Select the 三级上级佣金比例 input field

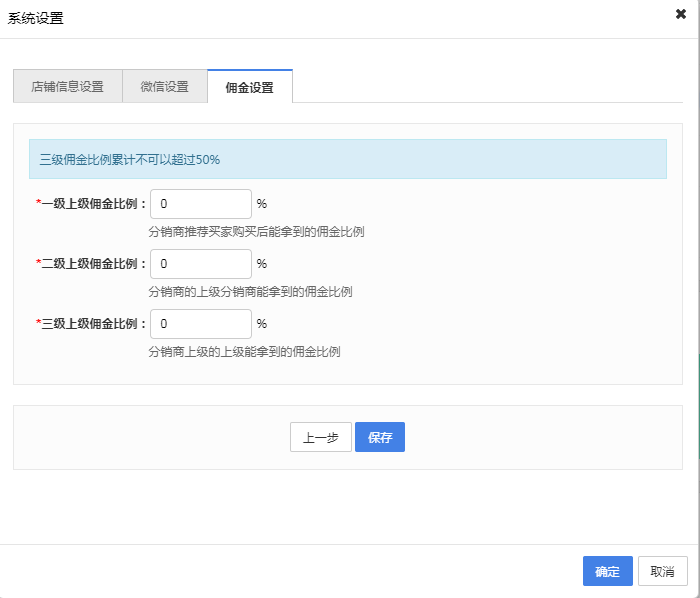pos(200,324)
